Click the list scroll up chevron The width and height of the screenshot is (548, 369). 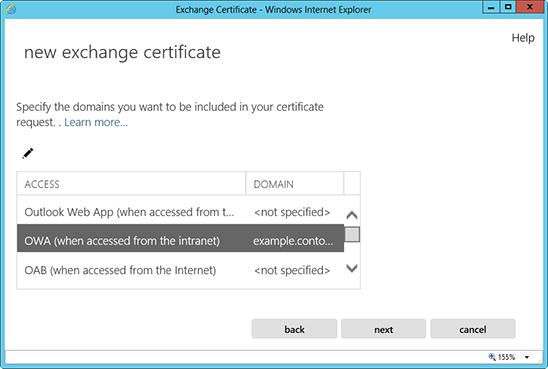(x=352, y=215)
